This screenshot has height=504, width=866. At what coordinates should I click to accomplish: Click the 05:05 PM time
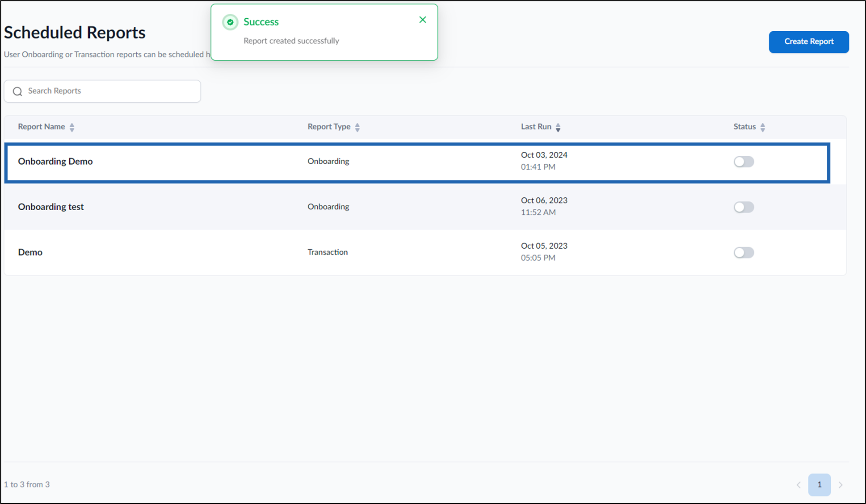pos(538,258)
